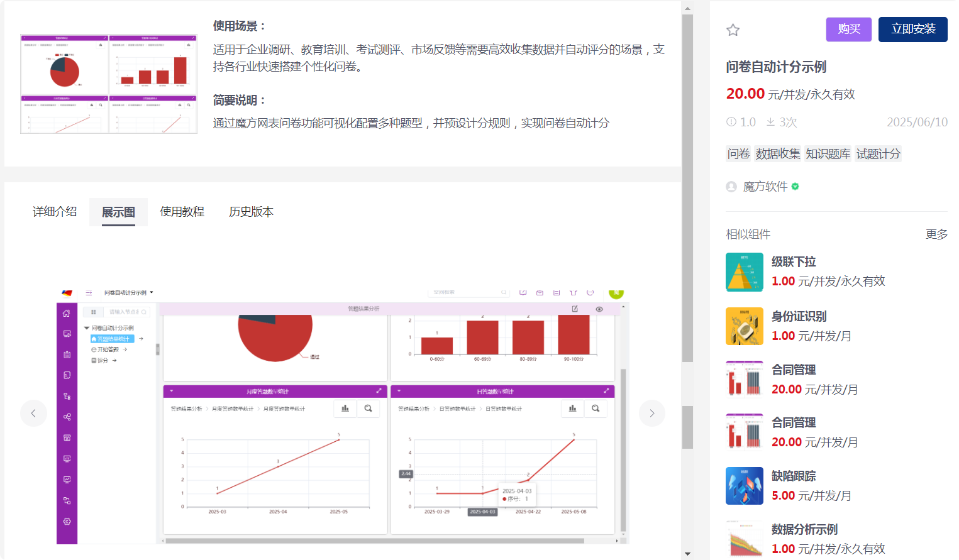Click the 5.00 元/并发/月 price under 缺陷跟踪

coord(811,496)
